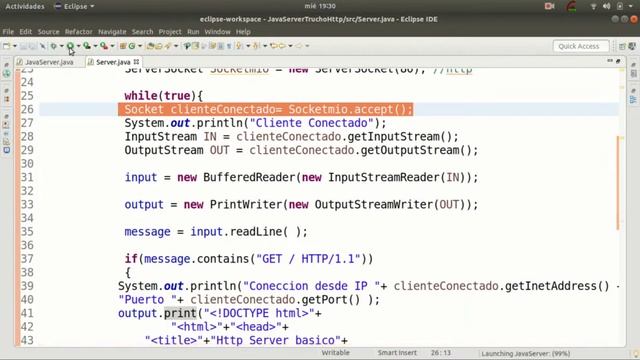Click the Last Edit Location icon

click(x=273, y=46)
